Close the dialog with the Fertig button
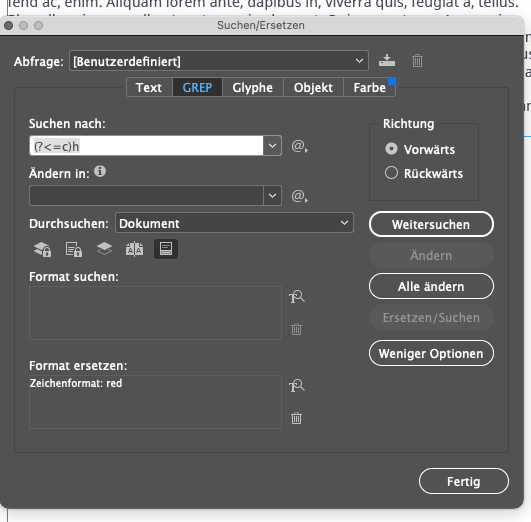Screen dimensions: 531x522 click(464, 481)
